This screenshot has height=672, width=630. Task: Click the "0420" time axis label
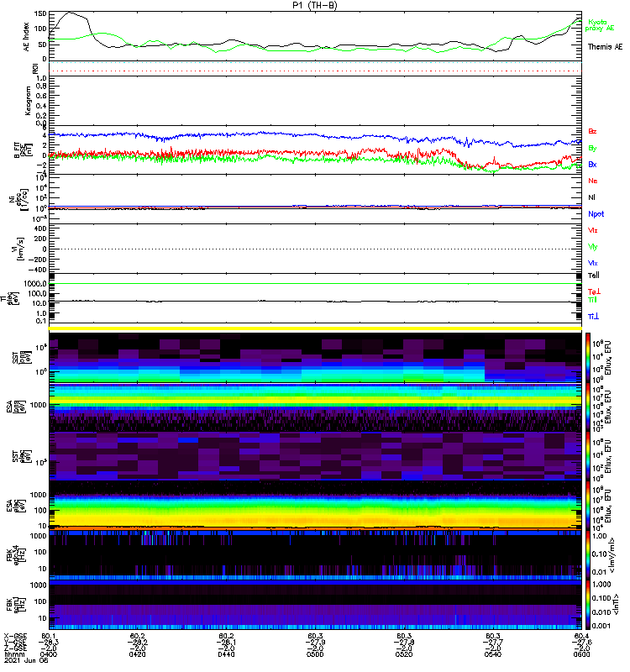click(137, 654)
